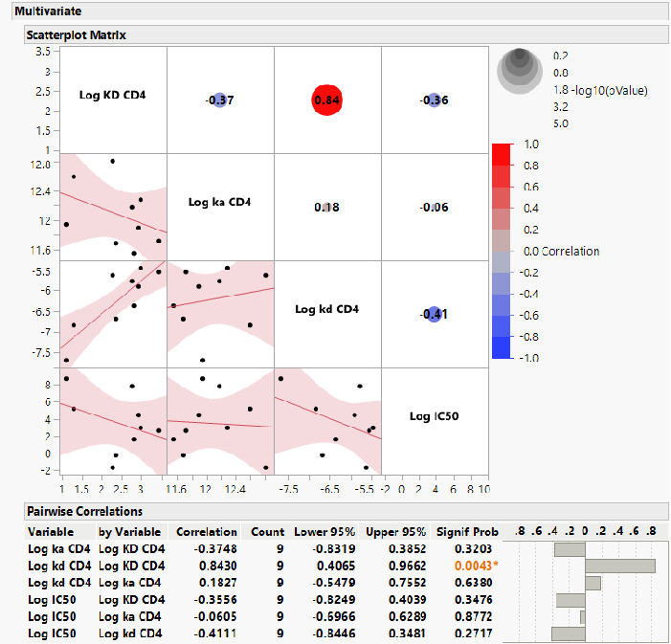This screenshot has width=671, height=644.
Task: Click the -0.06 correlation cell value
Action: click(x=435, y=207)
